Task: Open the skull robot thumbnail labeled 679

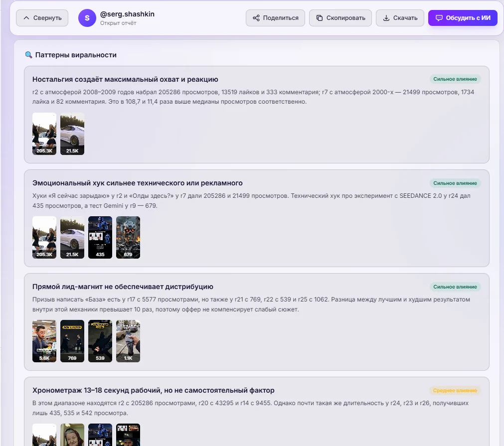Action: 128,238
